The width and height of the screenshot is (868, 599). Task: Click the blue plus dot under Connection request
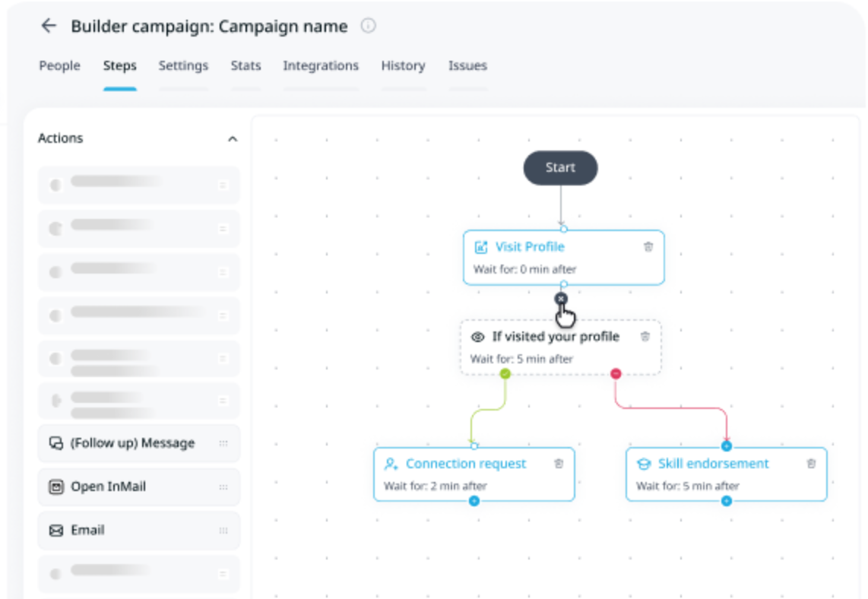coord(474,501)
